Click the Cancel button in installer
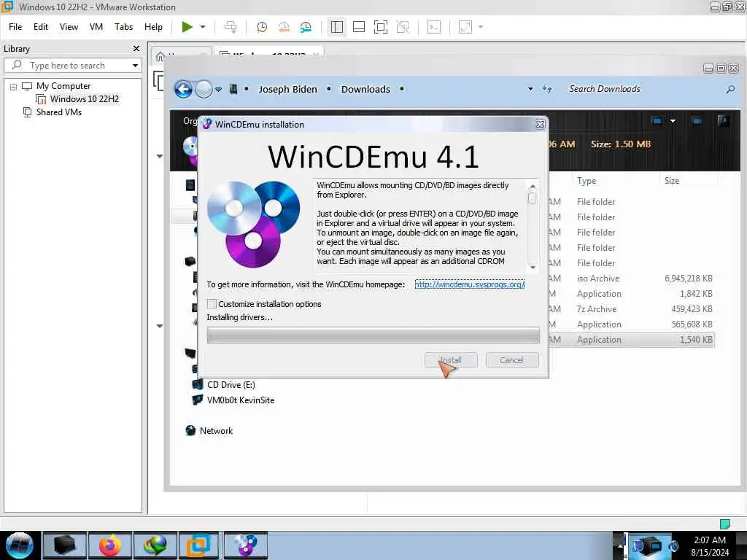Viewport: 747px width, 560px height. point(511,360)
